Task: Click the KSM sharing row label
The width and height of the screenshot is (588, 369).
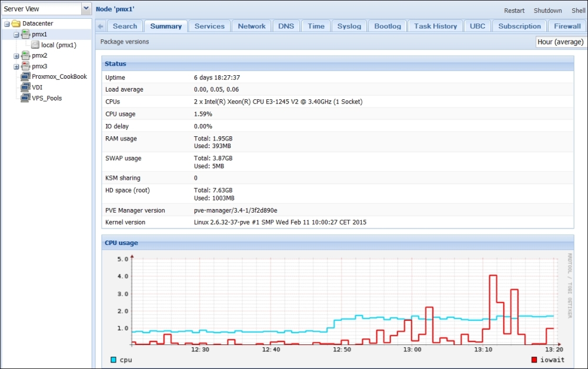Action: (x=123, y=178)
